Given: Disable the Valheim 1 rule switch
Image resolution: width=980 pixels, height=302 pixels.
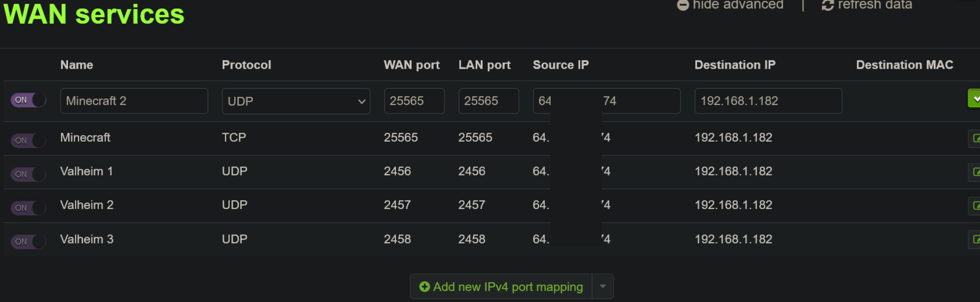Looking at the screenshot, I should [x=28, y=174].
